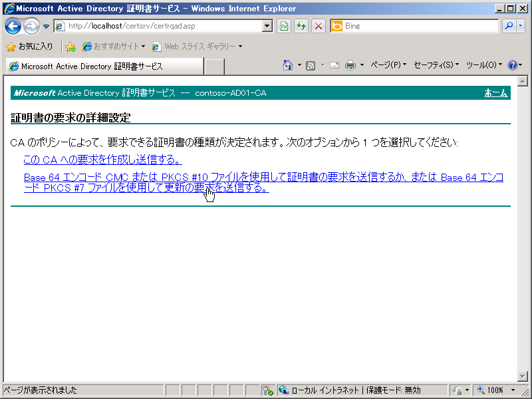The width and height of the screenshot is (532, 399).
Task: Open the Web スライス ギャラリー item
Action: point(197,47)
